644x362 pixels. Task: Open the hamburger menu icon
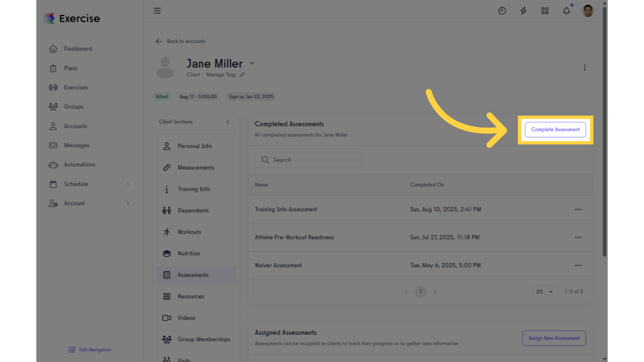click(x=157, y=11)
